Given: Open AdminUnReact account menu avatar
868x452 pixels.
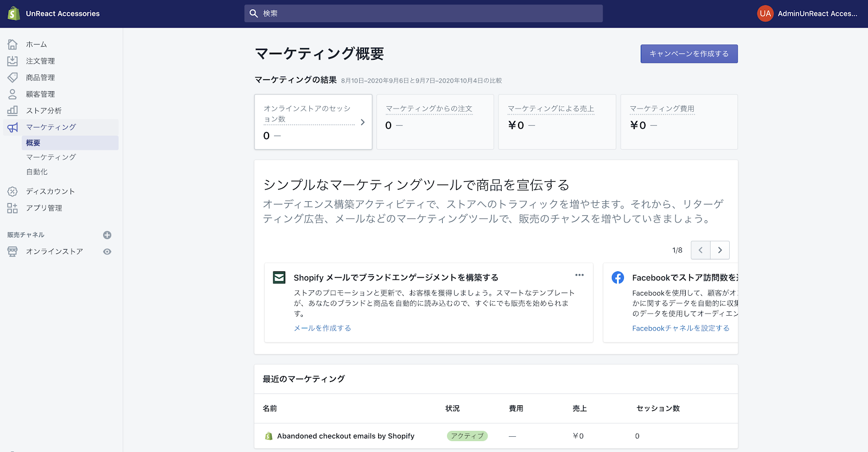Looking at the screenshot, I should pyautogui.click(x=765, y=14).
